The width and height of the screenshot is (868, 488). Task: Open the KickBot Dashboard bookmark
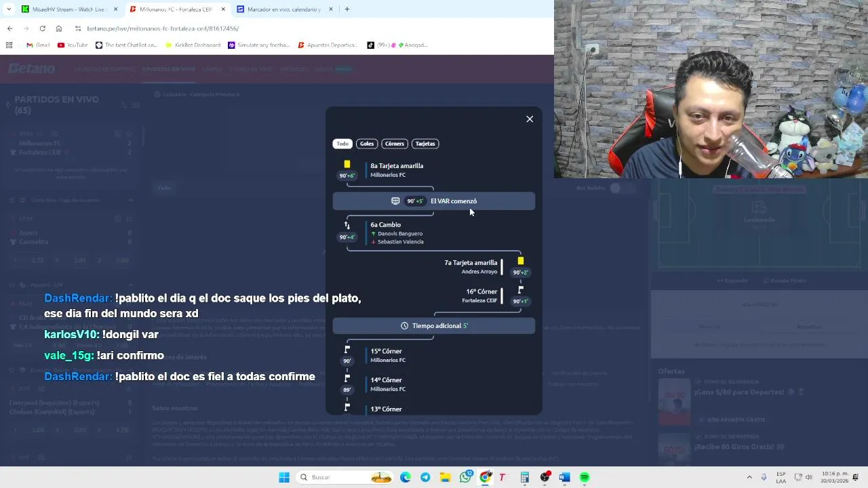193,45
